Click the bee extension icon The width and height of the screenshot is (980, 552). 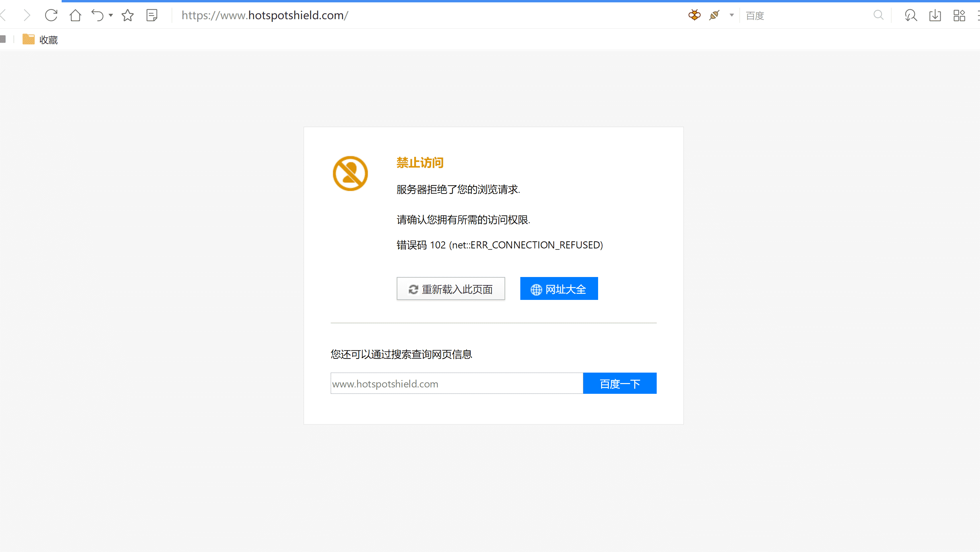[694, 15]
